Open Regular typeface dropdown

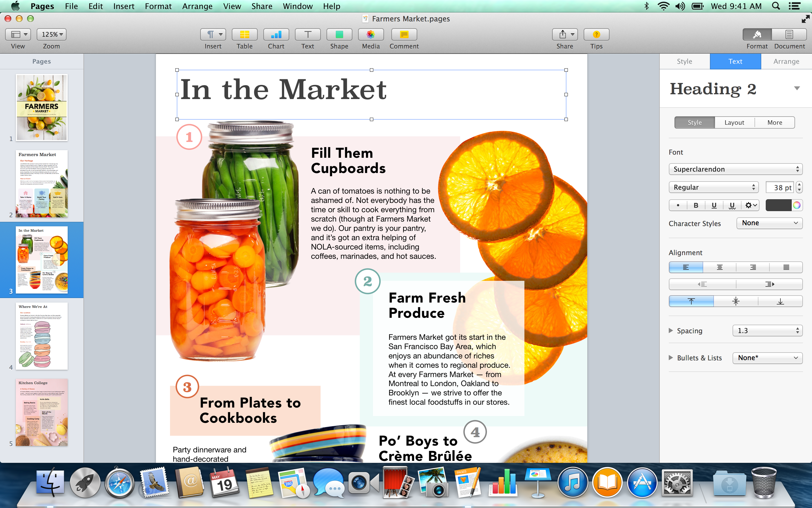[x=713, y=187]
